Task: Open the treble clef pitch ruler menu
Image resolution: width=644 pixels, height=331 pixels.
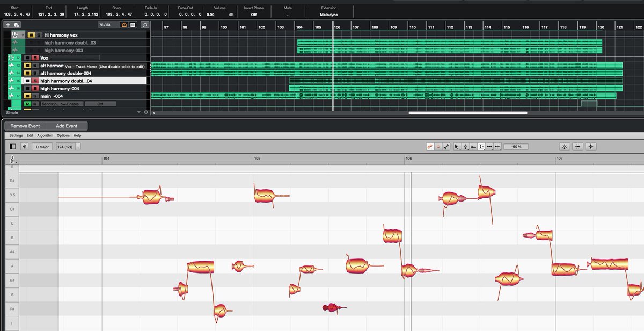Action: 12,160
